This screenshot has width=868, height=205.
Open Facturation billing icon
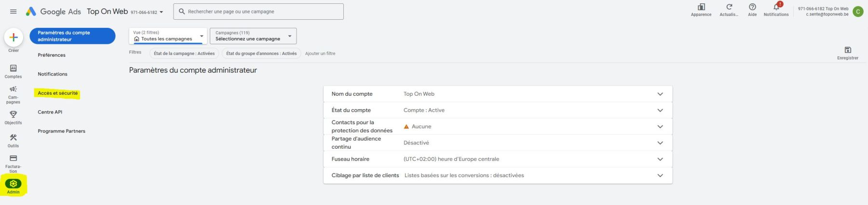pos(13,159)
